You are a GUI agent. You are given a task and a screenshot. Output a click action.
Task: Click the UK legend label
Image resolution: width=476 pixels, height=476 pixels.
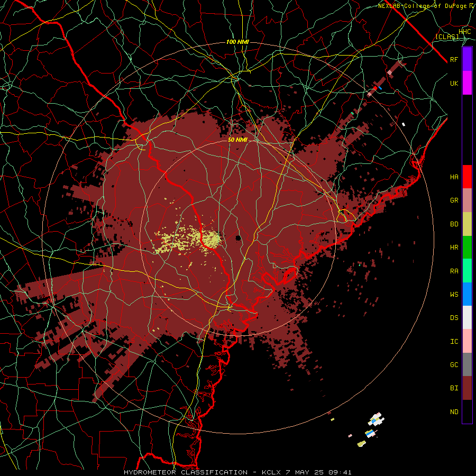pyautogui.click(x=454, y=83)
